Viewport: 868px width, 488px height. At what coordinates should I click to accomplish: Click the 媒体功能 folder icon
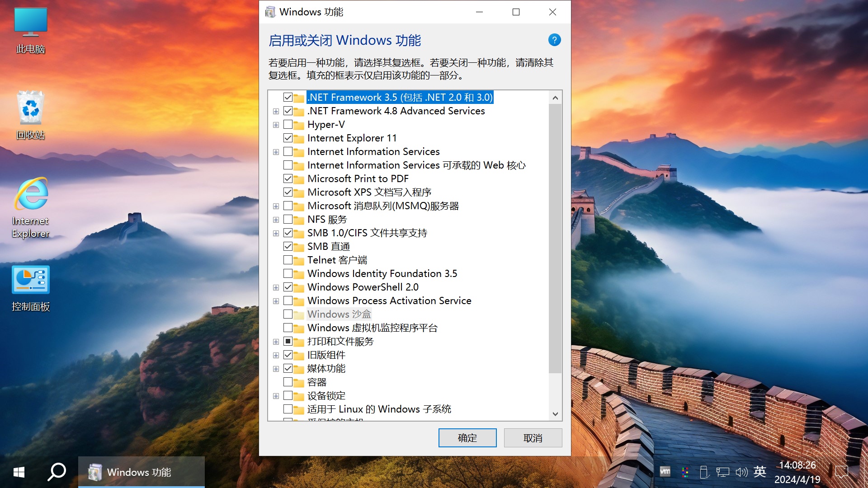click(298, 369)
